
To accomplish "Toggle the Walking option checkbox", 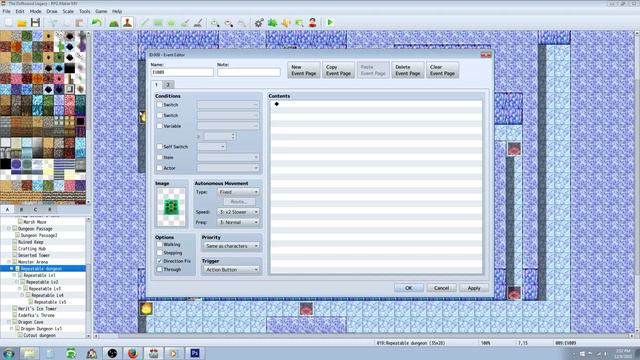I will pos(160,244).
